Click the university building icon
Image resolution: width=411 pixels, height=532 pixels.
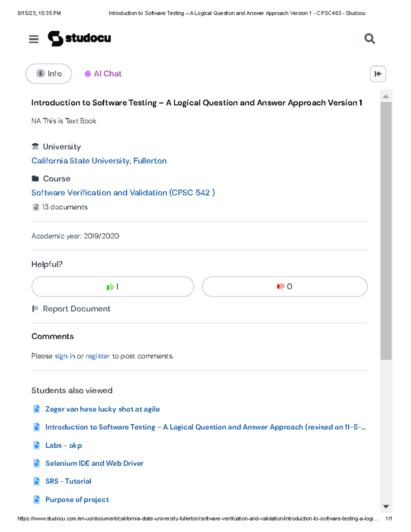point(35,146)
